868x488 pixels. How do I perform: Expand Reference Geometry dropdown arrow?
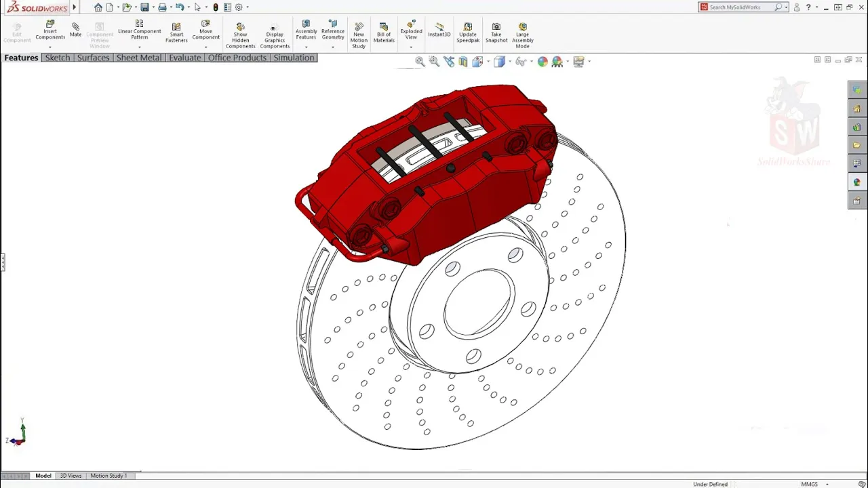coord(332,47)
